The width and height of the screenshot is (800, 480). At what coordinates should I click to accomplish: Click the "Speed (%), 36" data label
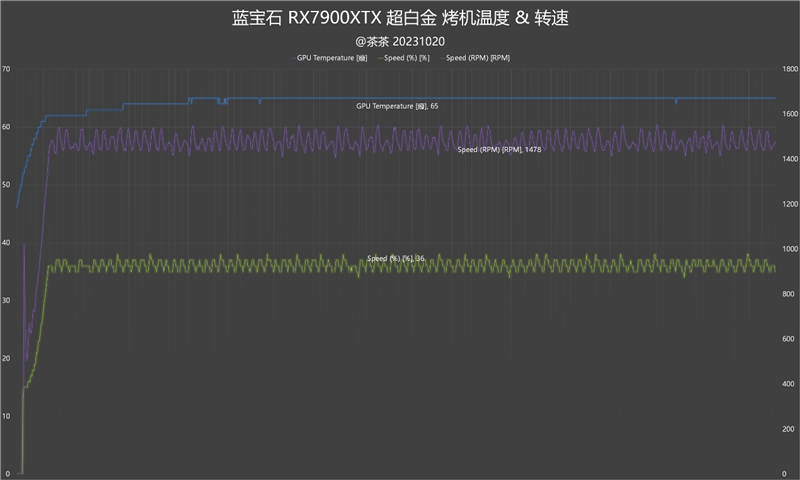(395, 258)
